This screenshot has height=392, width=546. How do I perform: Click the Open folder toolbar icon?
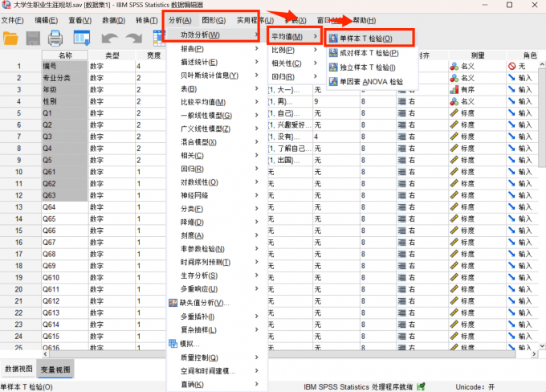10,38
